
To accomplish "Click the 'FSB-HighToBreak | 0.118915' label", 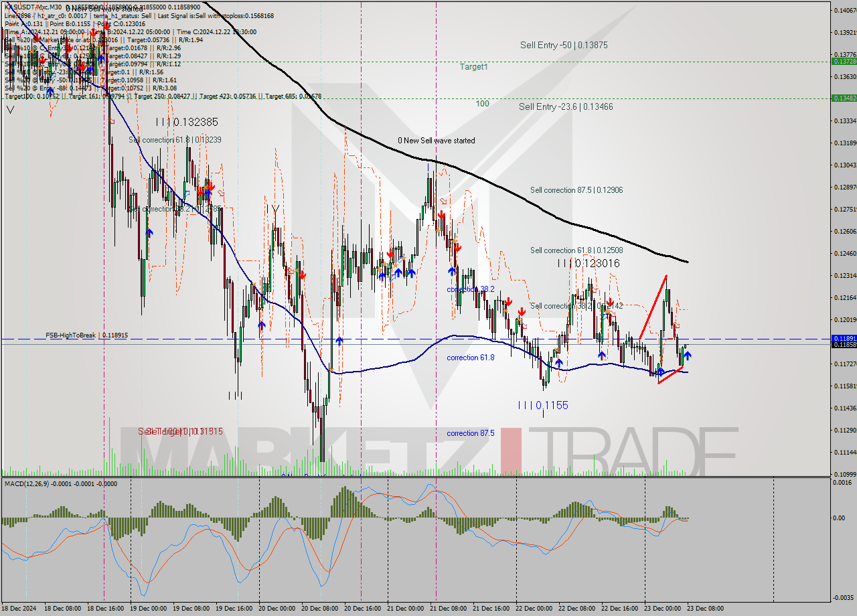I will pos(86,335).
